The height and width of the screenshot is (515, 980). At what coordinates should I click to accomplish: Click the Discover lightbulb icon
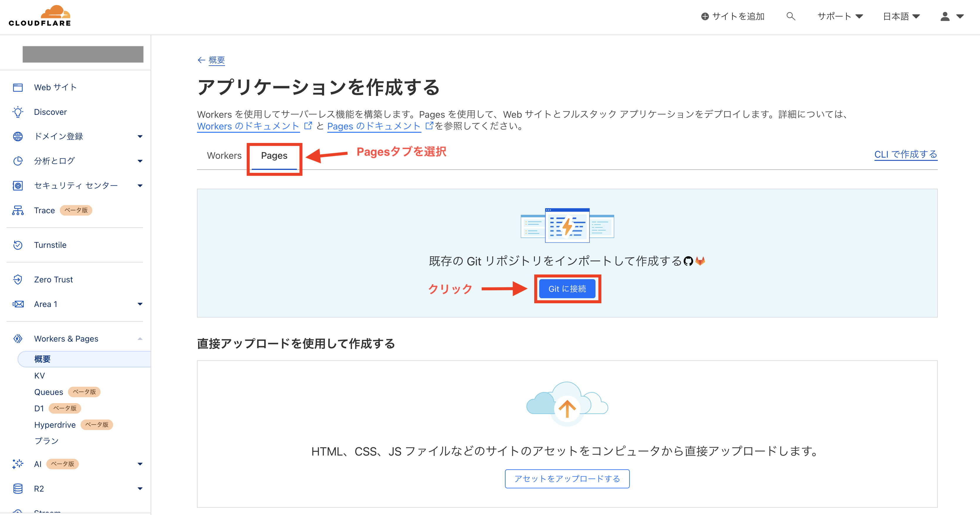[x=18, y=112]
